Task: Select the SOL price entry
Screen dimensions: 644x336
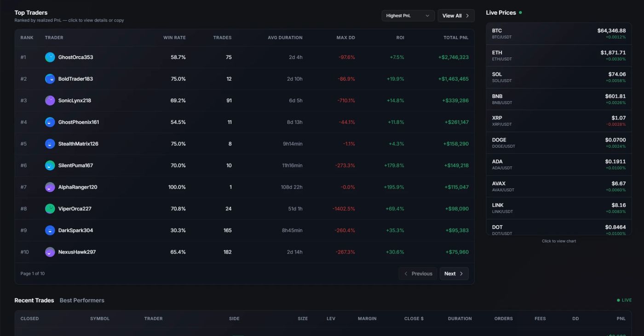Action: point(559,77)
